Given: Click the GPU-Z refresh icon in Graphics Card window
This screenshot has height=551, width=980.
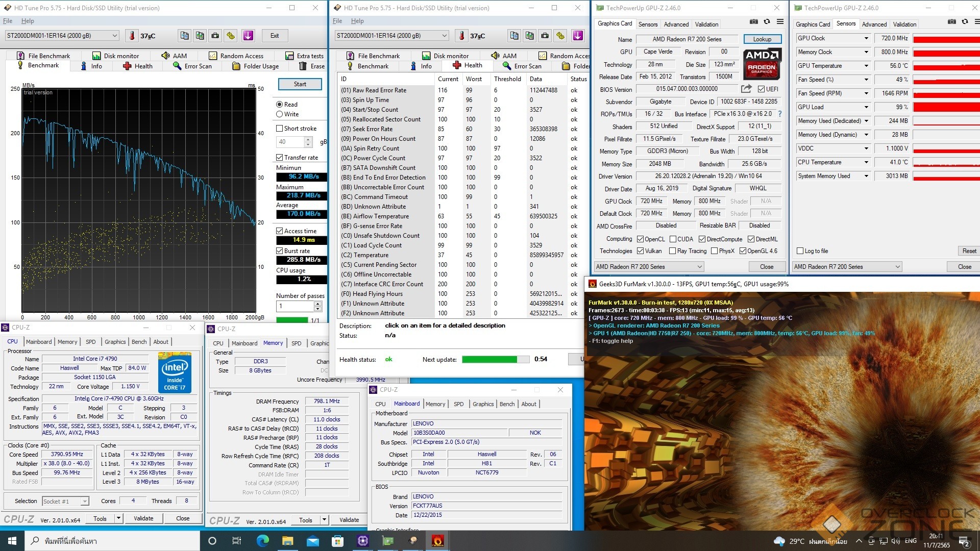Looking at the screenshot, I should (x=767, y=21).
